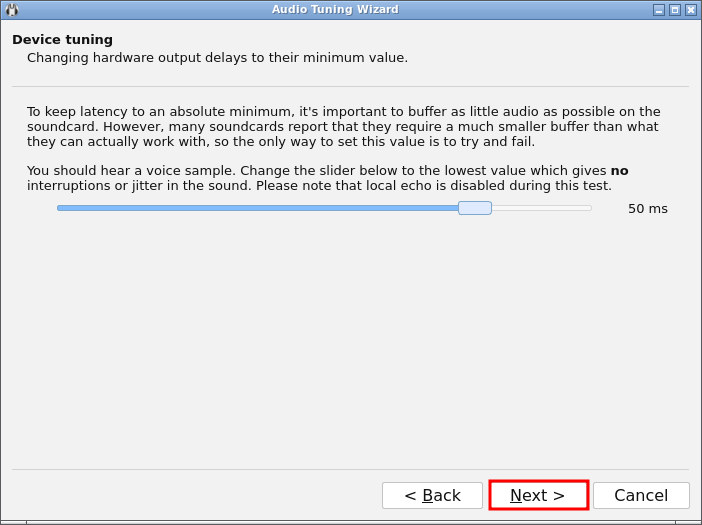Proceed with the Next button
The height and width of the screenshot is (525, 702).
point(538,495)
